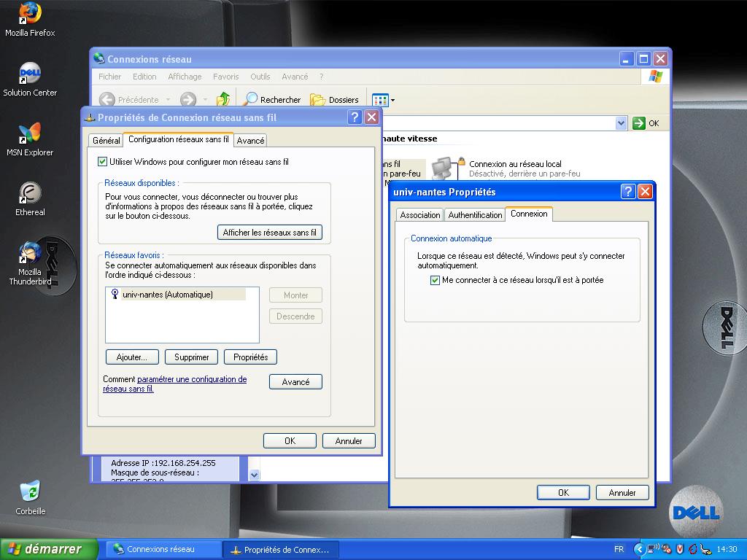Click Afficher les réseaux sans fil button
This screenshot has width=747, height=560.
(270, 233)
